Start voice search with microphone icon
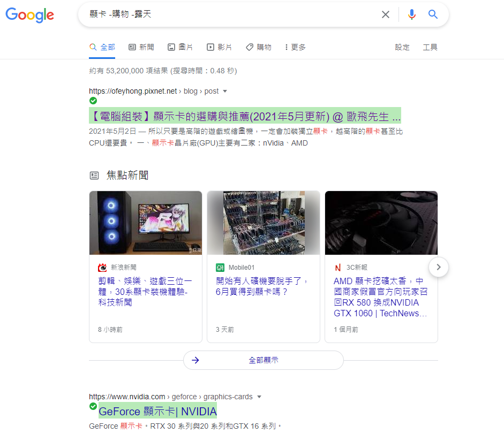Screen dimensions: 504x441 tap(411, 14)
